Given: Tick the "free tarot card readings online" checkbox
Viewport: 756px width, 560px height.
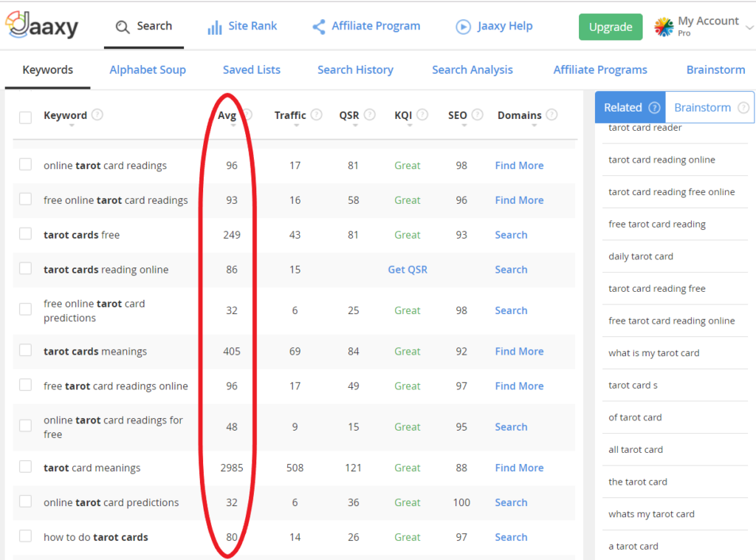Looking at the screenshot, I should (26, 385).
